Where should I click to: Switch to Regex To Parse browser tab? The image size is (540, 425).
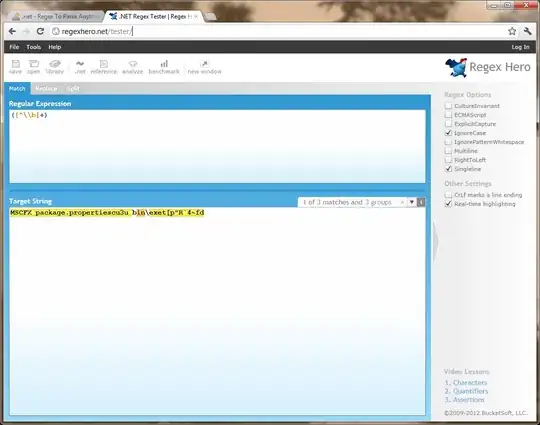[57, 17]
